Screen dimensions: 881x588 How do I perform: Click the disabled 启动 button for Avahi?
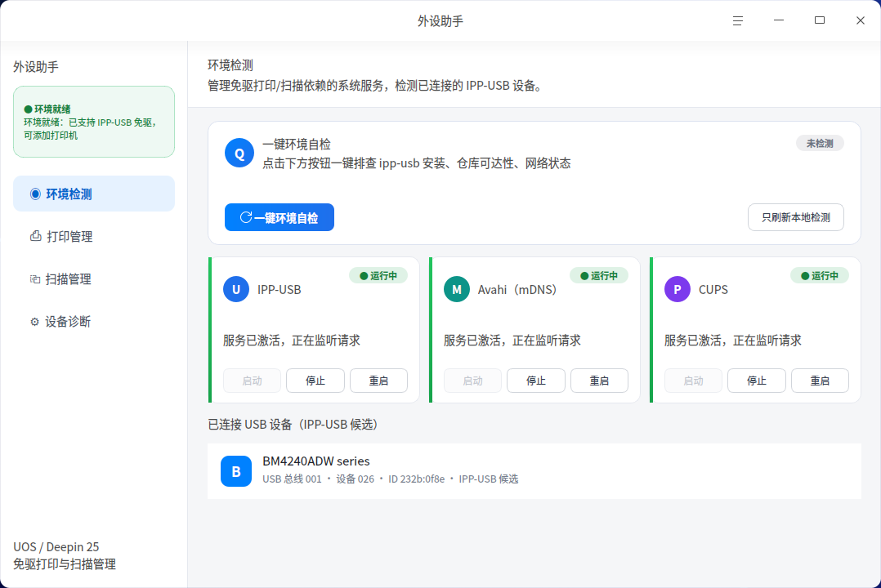coord(472,381)
